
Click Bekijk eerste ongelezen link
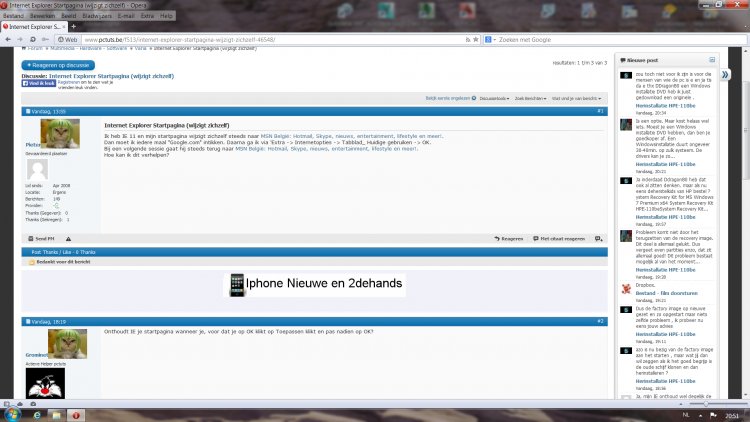click(x=451, y=98)
